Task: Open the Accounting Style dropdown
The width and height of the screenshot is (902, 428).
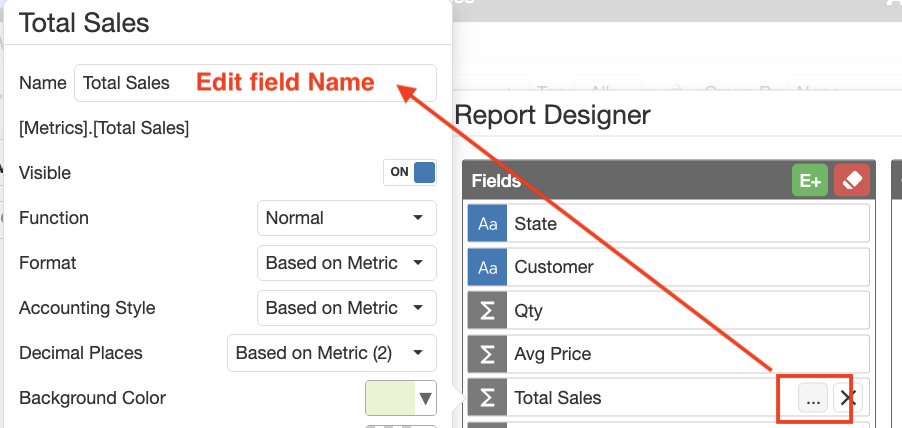Action: (347, 308)
